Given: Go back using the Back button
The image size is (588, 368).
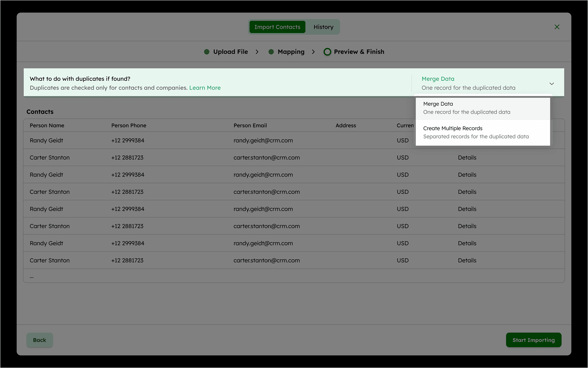Looking at the screenshot, I should click(40, 340).
